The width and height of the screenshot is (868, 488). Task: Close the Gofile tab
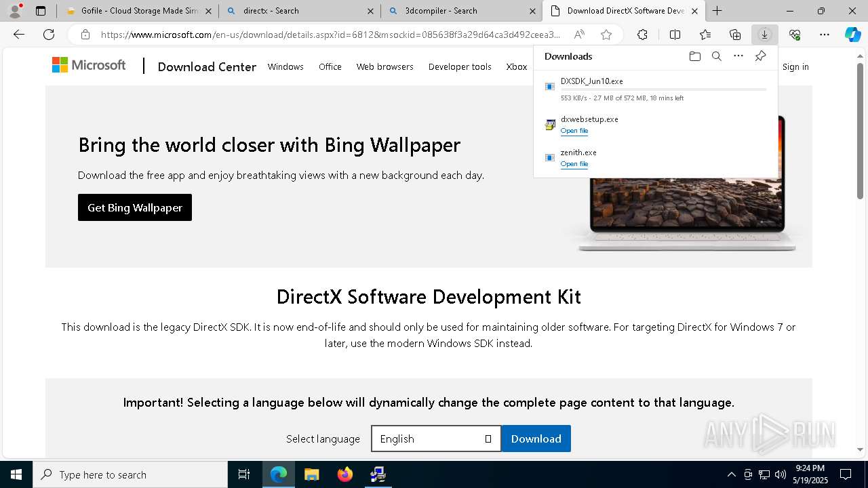[x=208, y=11]
